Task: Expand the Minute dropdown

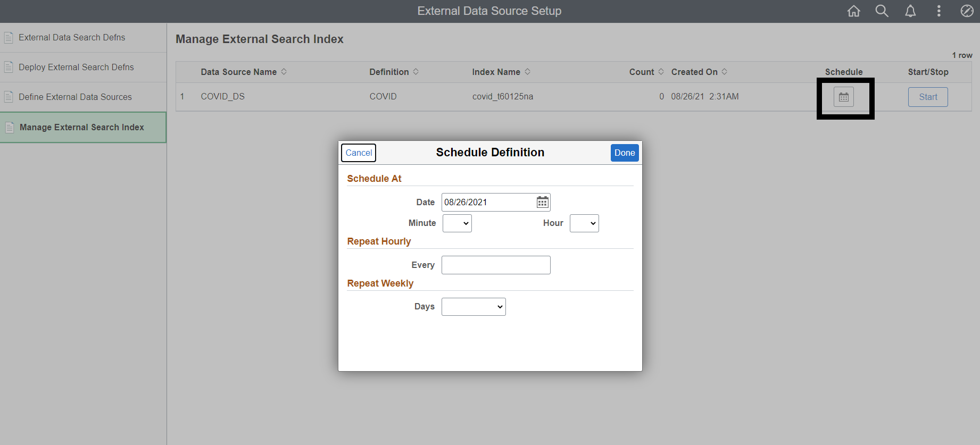Action: [x=457, y=223]
